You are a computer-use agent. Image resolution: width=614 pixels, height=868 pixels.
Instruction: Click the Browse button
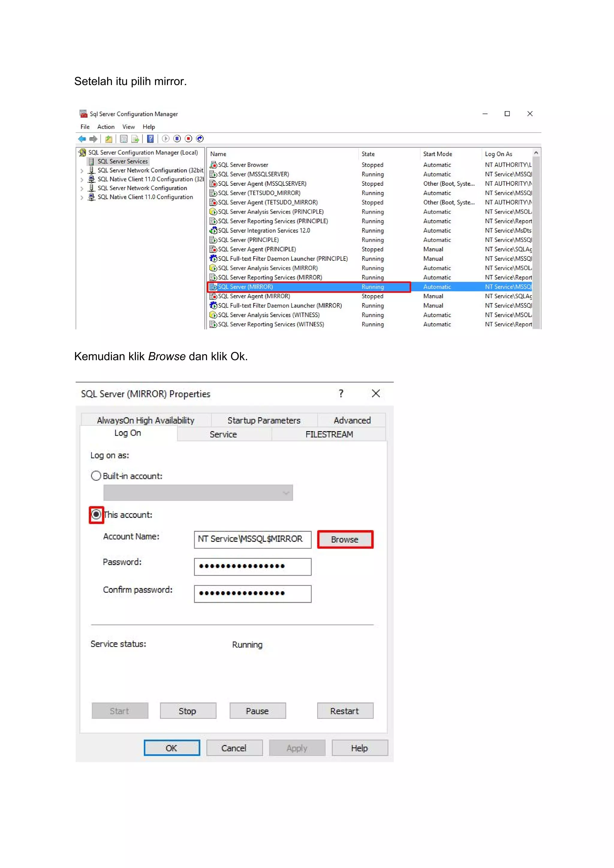(345, 539)
